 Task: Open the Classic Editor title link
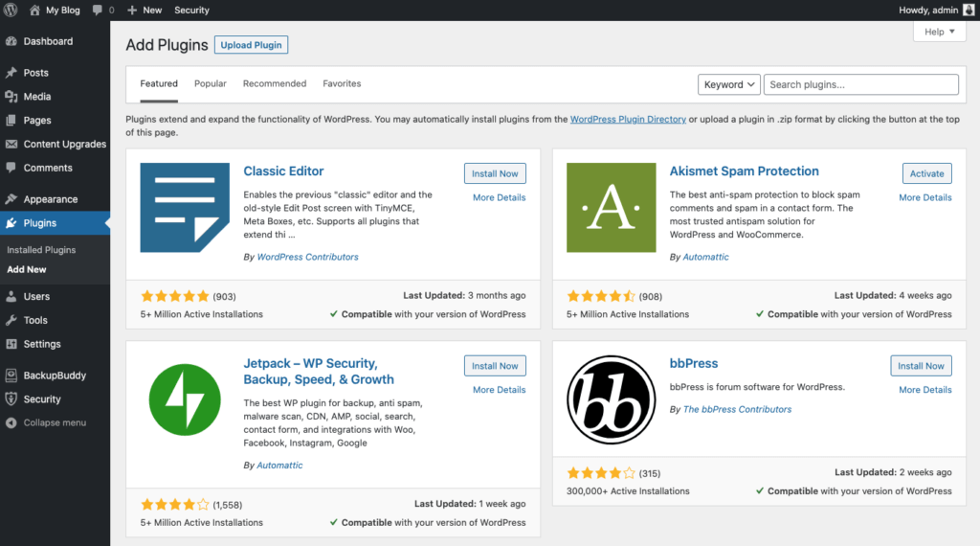(x=283, y=171)
